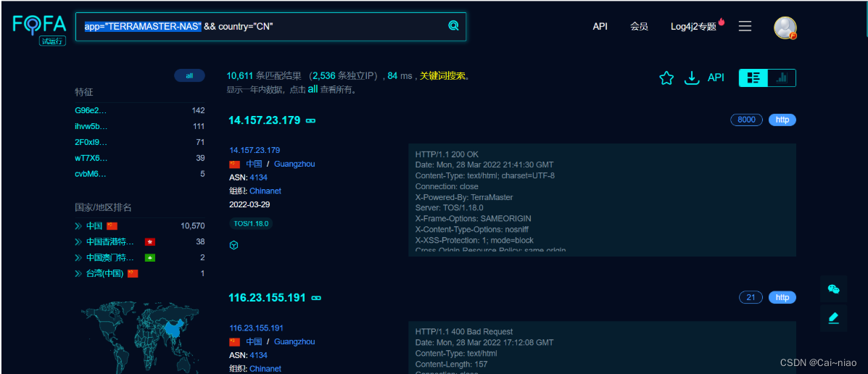This screenshot has height=374, width=868.
Task: Click the 10,570 count for 中国
Action: 193,225
